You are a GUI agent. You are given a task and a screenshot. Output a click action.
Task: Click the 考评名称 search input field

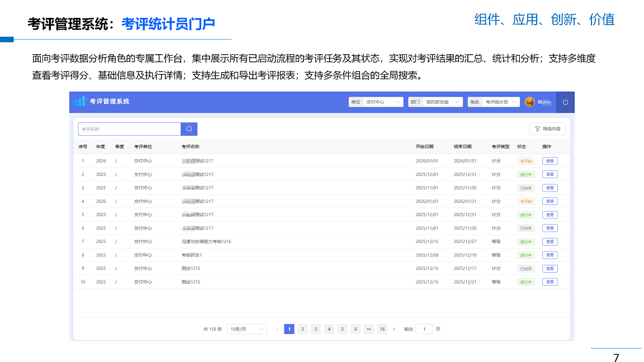click(x=129, y=129)
